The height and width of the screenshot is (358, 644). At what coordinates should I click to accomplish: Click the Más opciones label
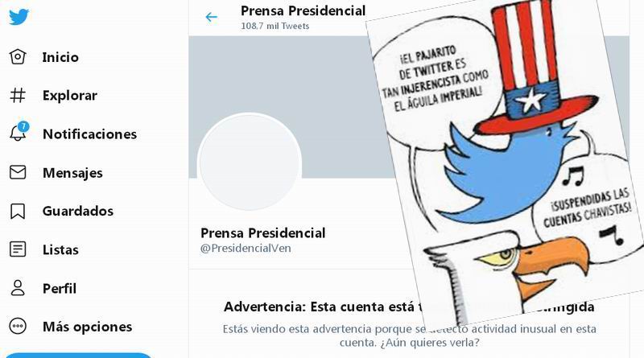[88, 327]
